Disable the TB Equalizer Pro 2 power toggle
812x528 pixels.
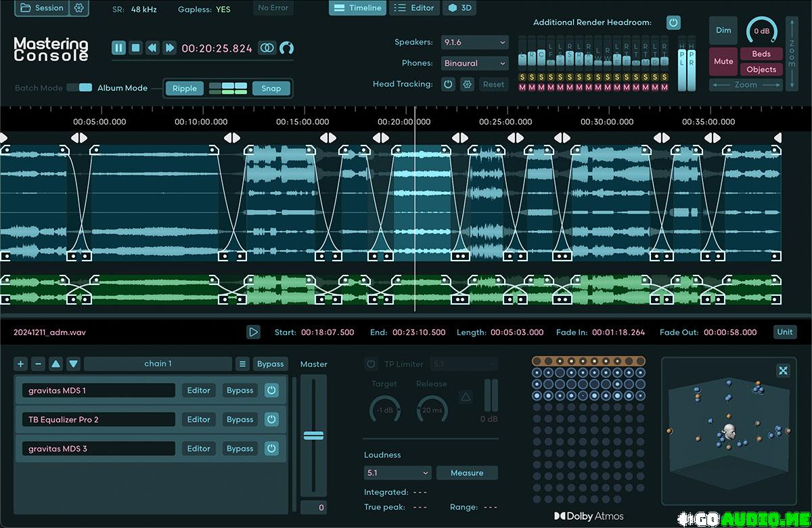tap(271, 420)
